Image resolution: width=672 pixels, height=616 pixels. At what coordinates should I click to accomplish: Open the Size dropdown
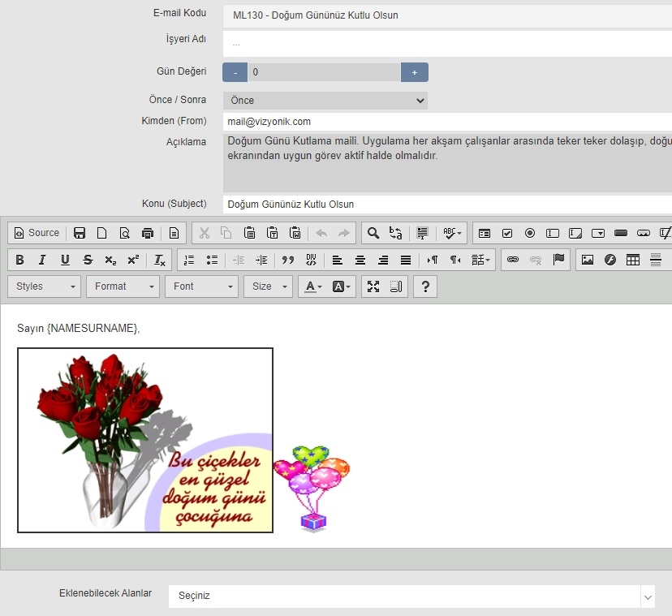(x=269, y=286)
